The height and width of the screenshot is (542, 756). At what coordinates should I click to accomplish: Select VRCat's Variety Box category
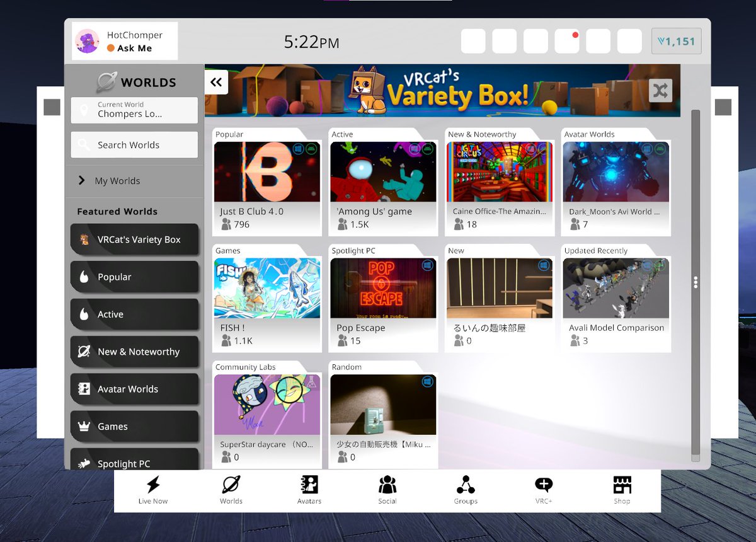[134, 239]
